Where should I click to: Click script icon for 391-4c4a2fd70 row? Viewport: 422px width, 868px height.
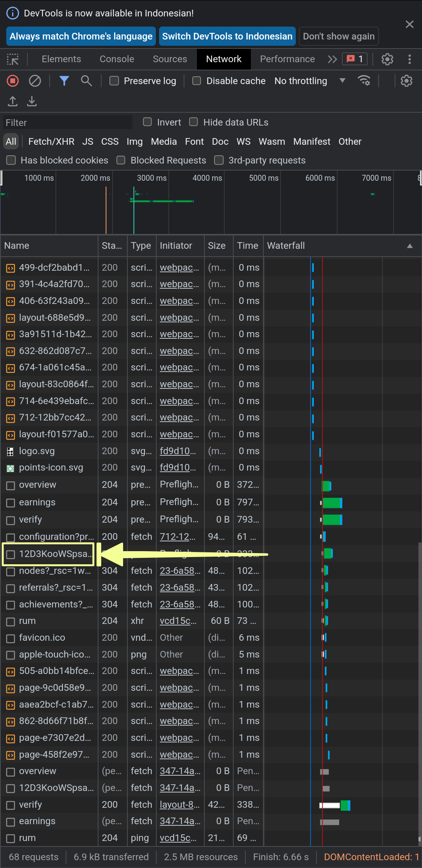coord(11,285)
